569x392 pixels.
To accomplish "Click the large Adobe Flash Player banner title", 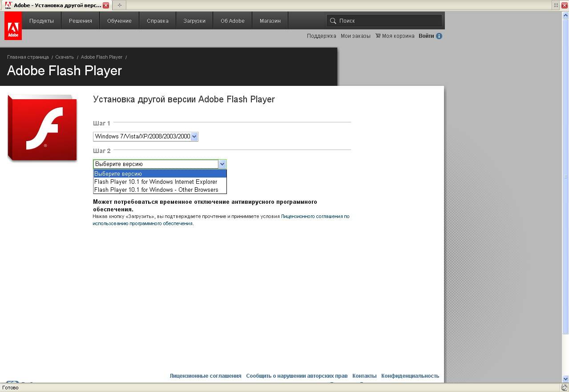I will tap(65, 71).
